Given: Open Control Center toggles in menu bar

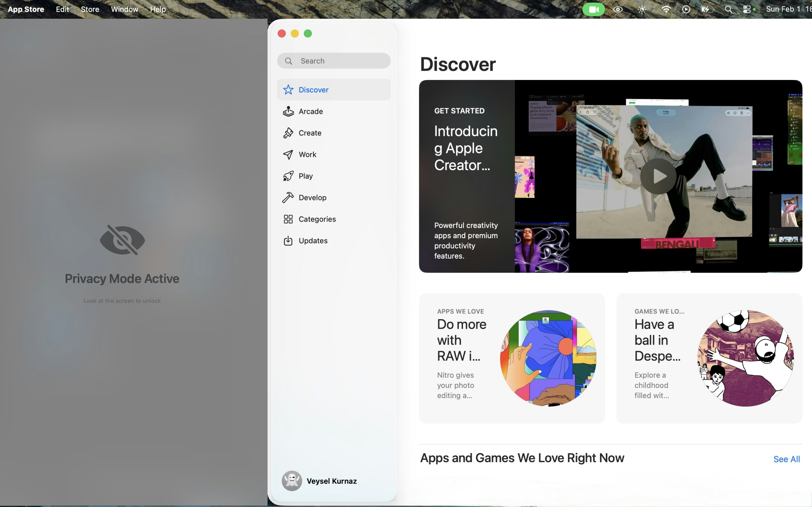Looking at the screenshot, I should [747, 9].
